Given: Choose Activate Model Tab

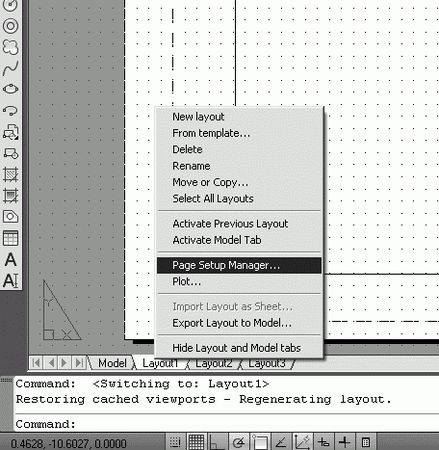Looking at the screenshot, I should [239, 240].
